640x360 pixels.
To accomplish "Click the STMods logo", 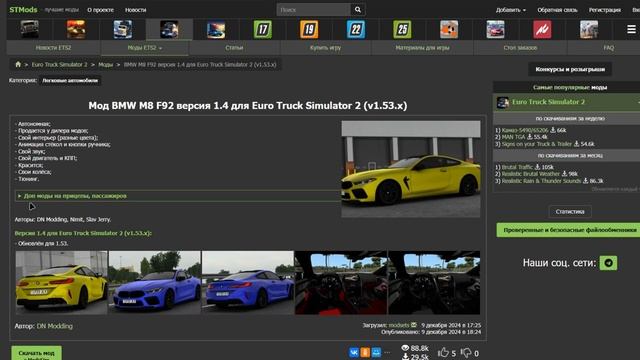I will coord(23,9).
